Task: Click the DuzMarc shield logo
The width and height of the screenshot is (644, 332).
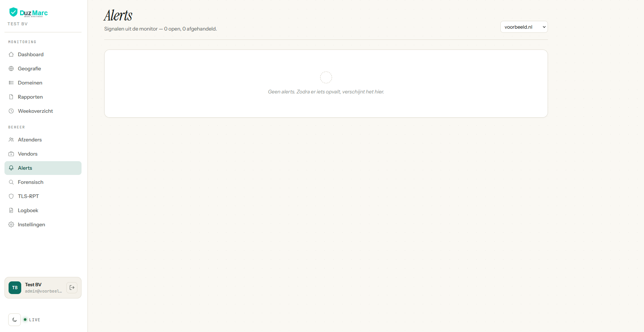Action: [x=13, y=12]
